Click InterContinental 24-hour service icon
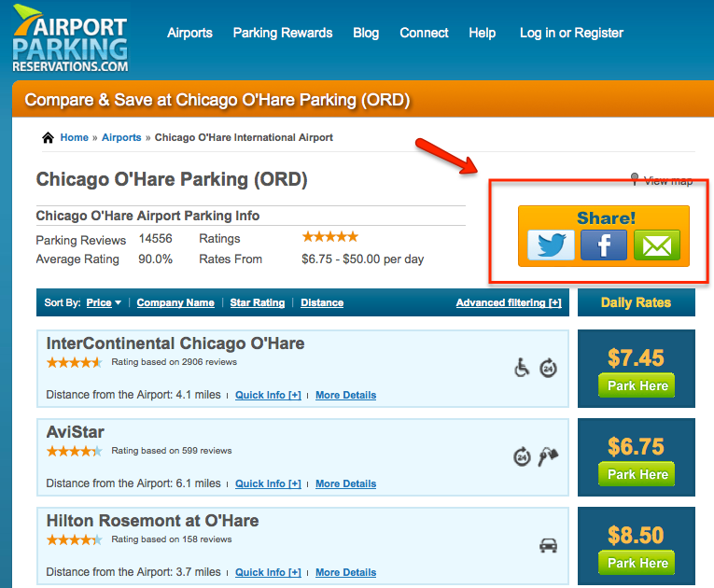Viewport: 714px width, 588px height. point(548,368)
